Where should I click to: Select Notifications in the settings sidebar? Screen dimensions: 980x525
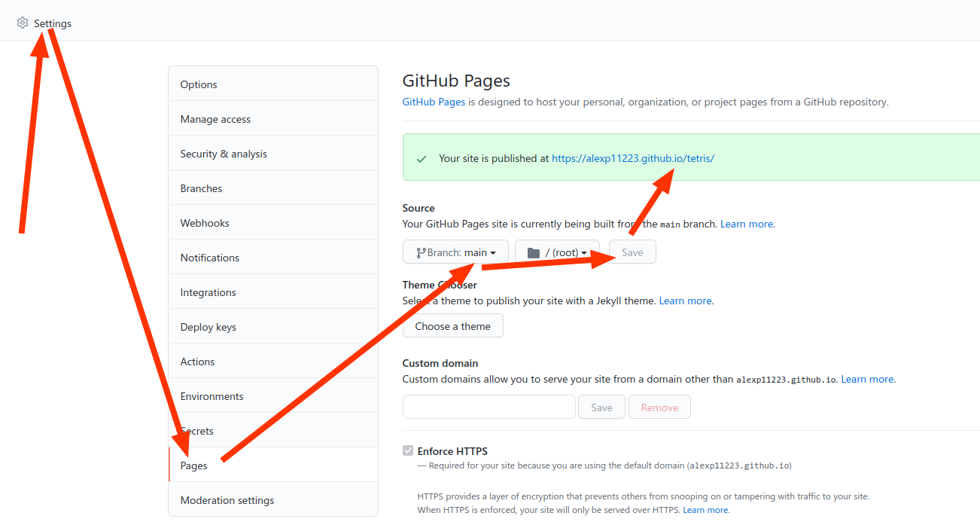pyautogui.click(x=273, y=257)
